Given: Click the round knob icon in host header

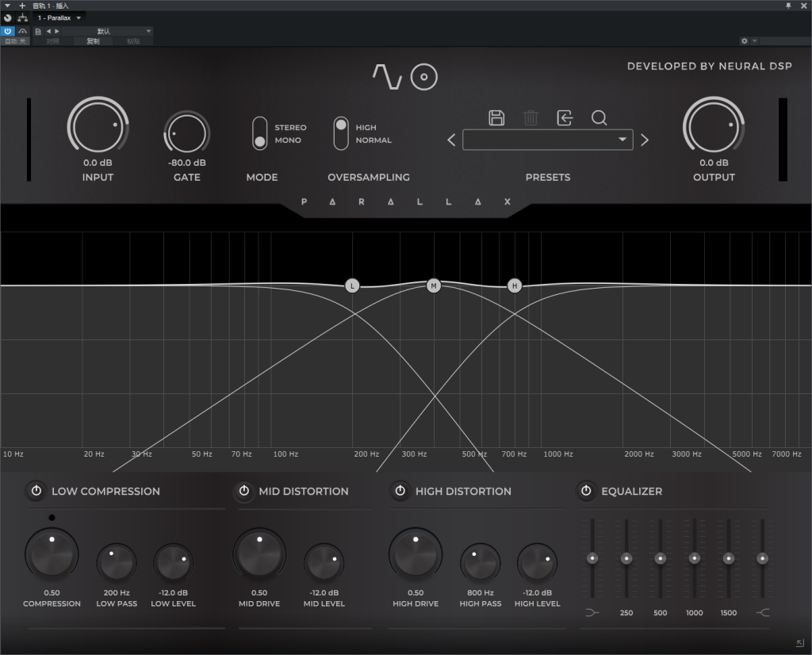Looking at the screenshot, I should pos(8,17).
